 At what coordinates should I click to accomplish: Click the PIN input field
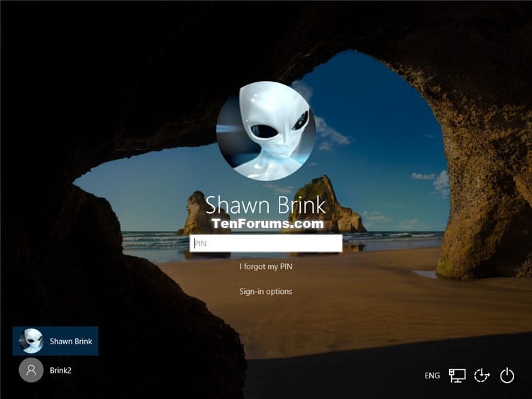click(x=266, y=243)
